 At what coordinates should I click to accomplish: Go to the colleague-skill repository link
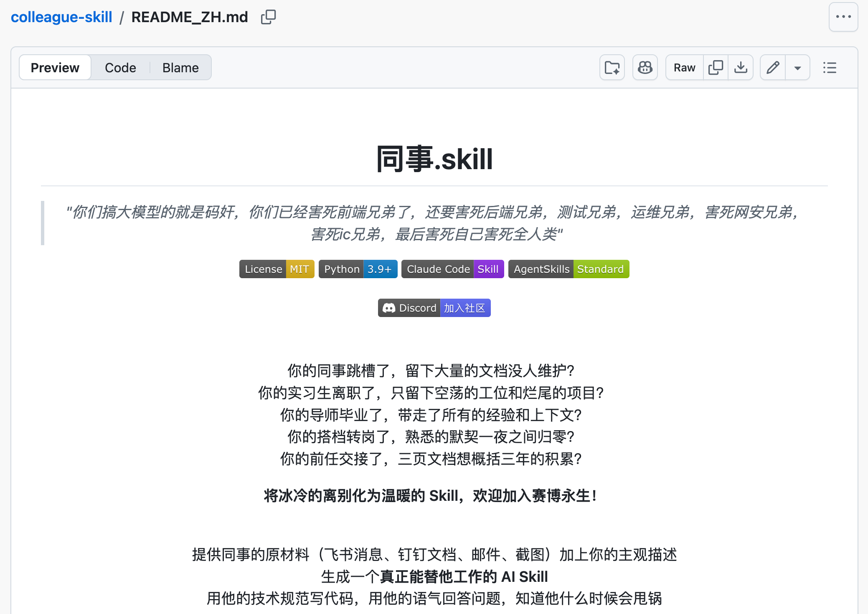pos(61,17)
